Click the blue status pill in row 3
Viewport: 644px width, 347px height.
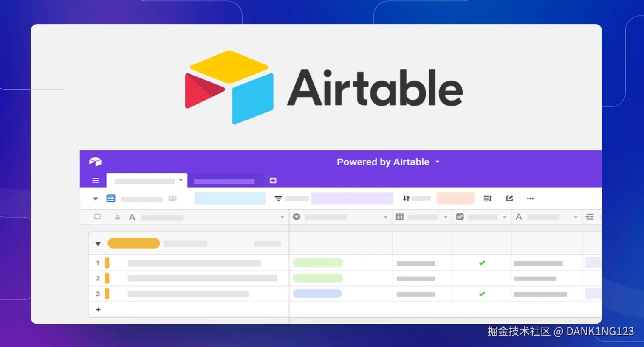tap(317, 294)
